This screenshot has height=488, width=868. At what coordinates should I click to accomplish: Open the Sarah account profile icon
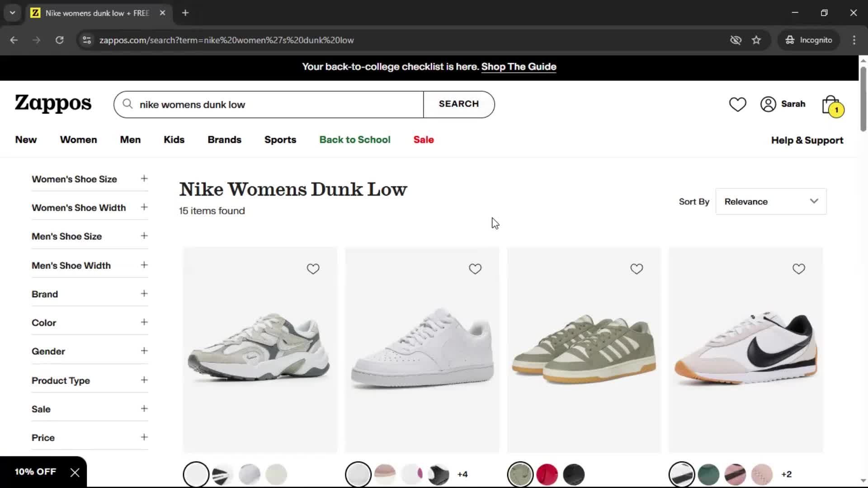coord(768,104)
